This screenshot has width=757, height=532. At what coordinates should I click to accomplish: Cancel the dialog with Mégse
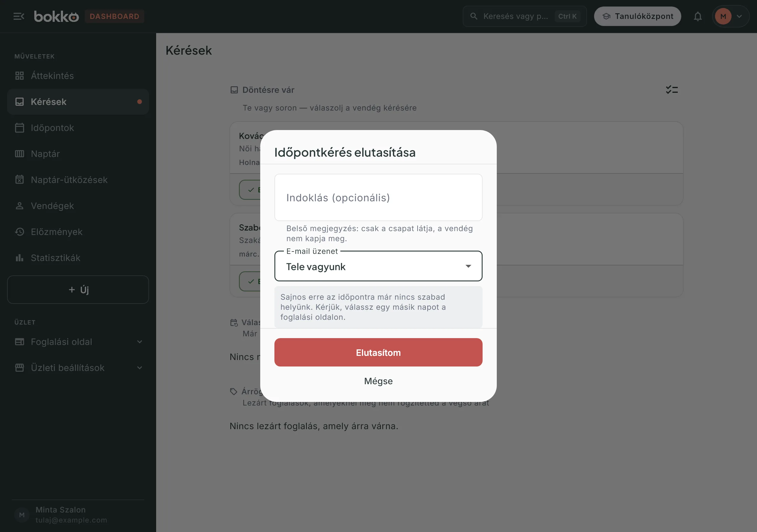pos(378,381)
